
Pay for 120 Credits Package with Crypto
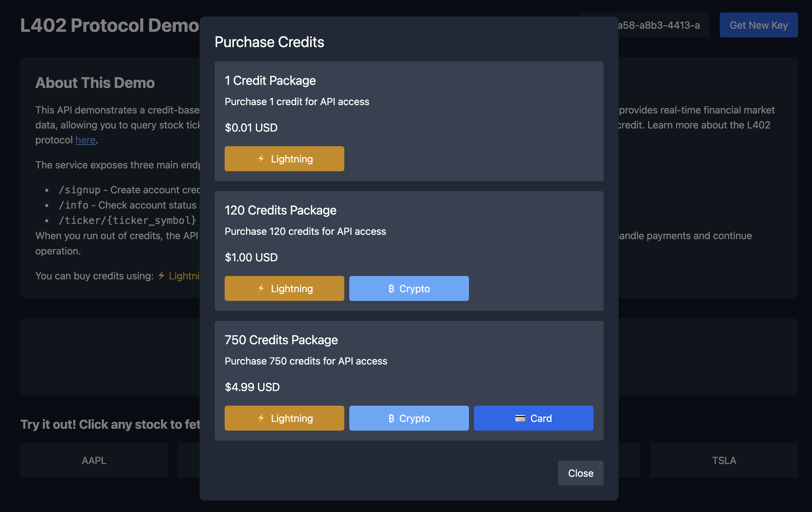tap(409, 288)
